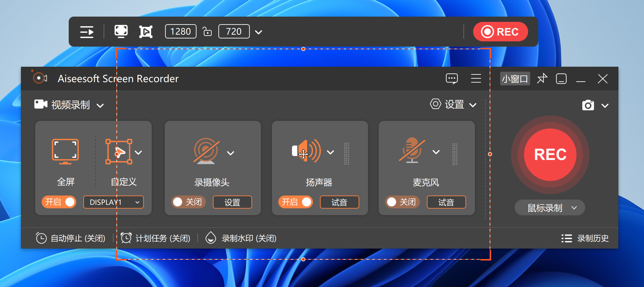The width and height of the screenshot is (644, 287).
Task: Click the 全屏 label text
Action: coord(66,182)
